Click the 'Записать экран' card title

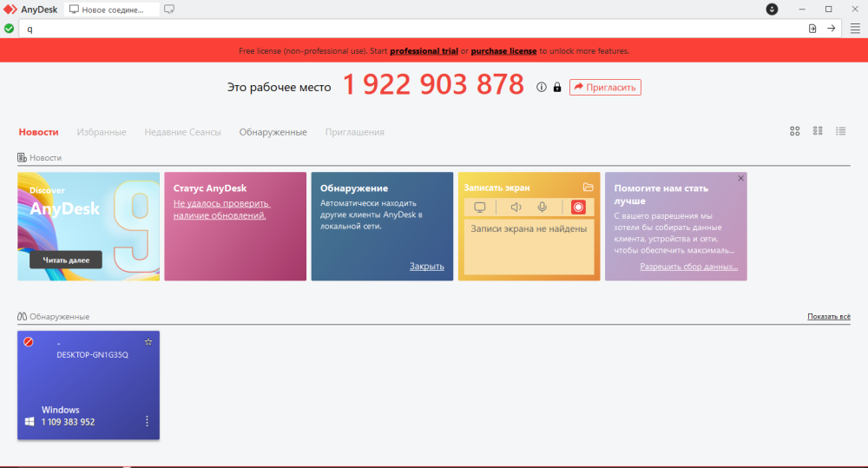coord(496,188)
